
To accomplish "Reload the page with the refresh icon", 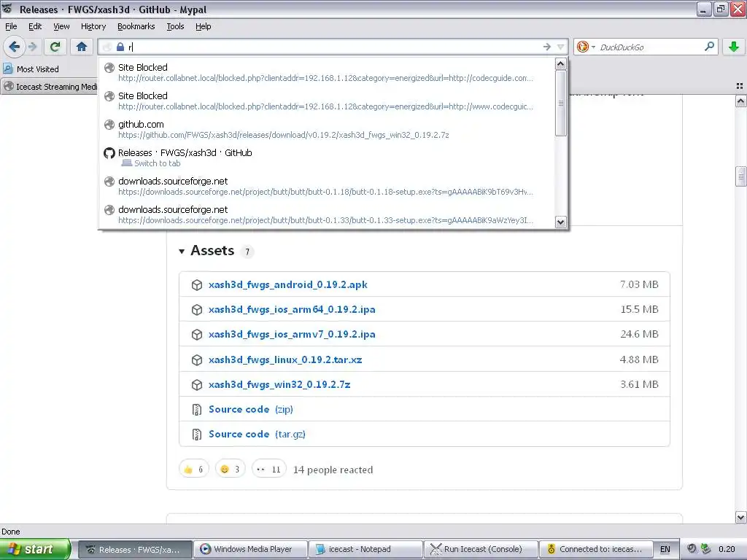I will pyautogui.click(x=55, y=47).
